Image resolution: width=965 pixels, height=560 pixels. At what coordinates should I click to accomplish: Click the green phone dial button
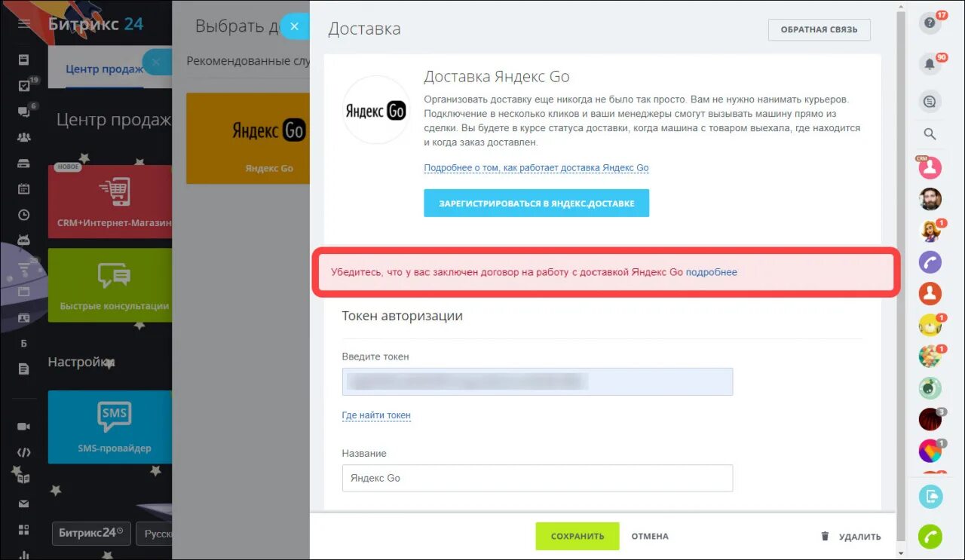(930, 537)
